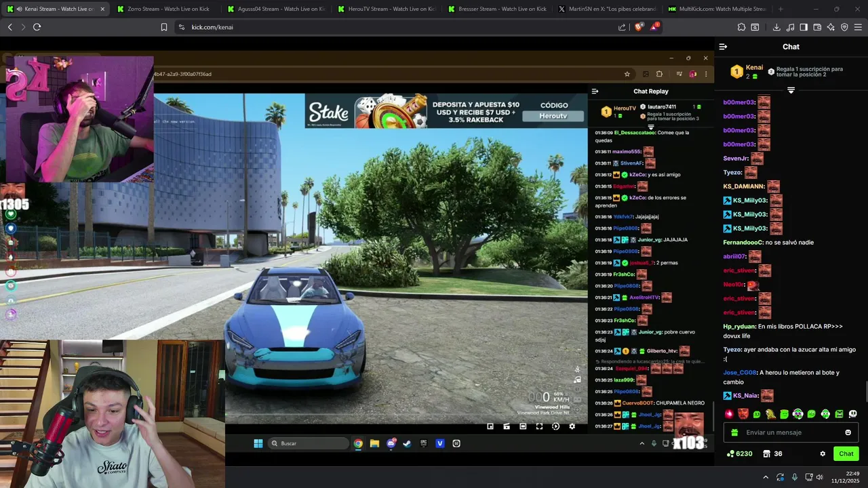Click the username Hp_ryduan in chat
This screenshot has height=488, width=868.
pos(739,326)
